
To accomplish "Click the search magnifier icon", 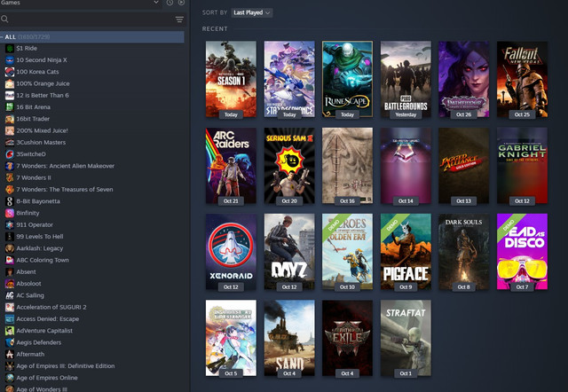I will 6,19.
